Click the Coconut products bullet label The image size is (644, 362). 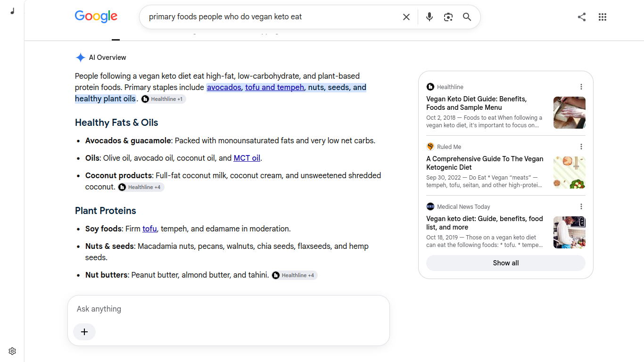pyautogui.click(x=118, y=175)
